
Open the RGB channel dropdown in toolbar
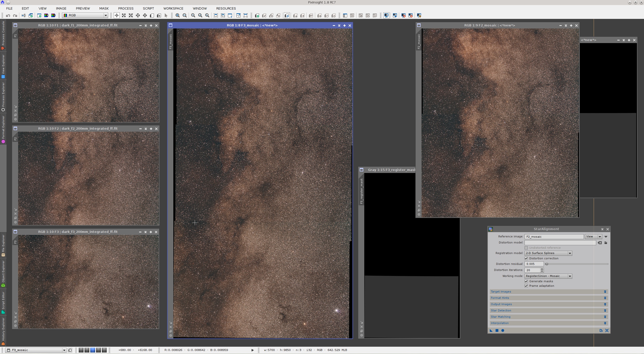pos(85,15)
